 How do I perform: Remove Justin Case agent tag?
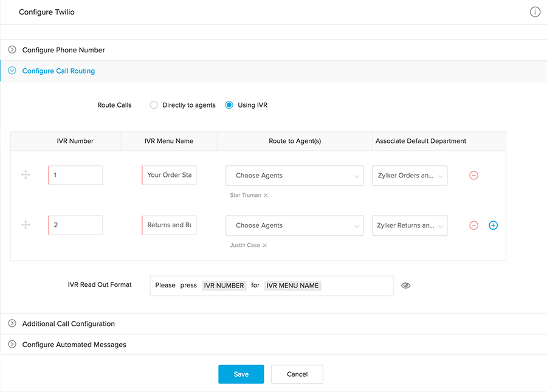265,246
